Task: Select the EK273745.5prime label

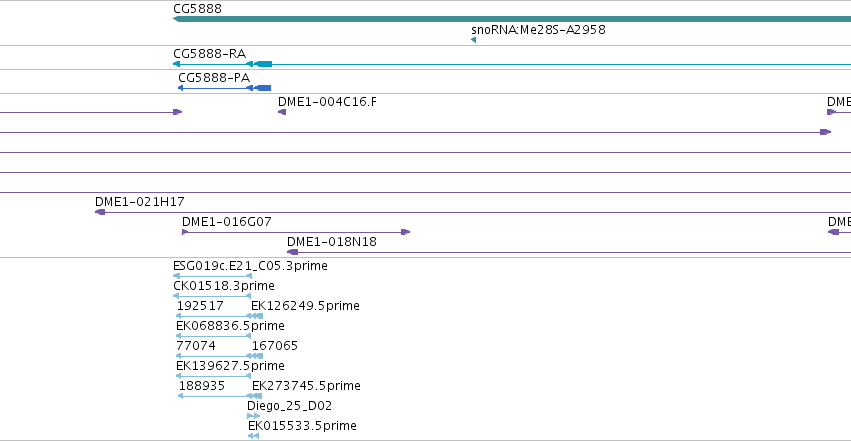Action: (x=306, y=386)
